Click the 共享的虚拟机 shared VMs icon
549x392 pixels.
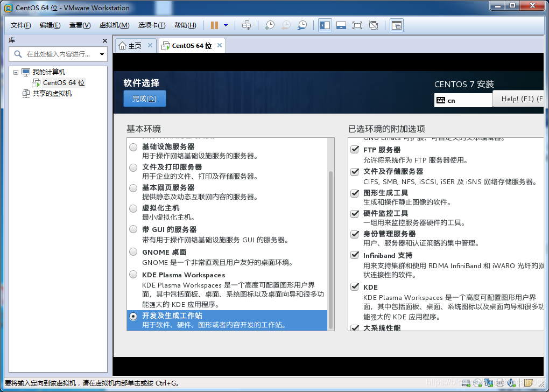tap(26, 94)
